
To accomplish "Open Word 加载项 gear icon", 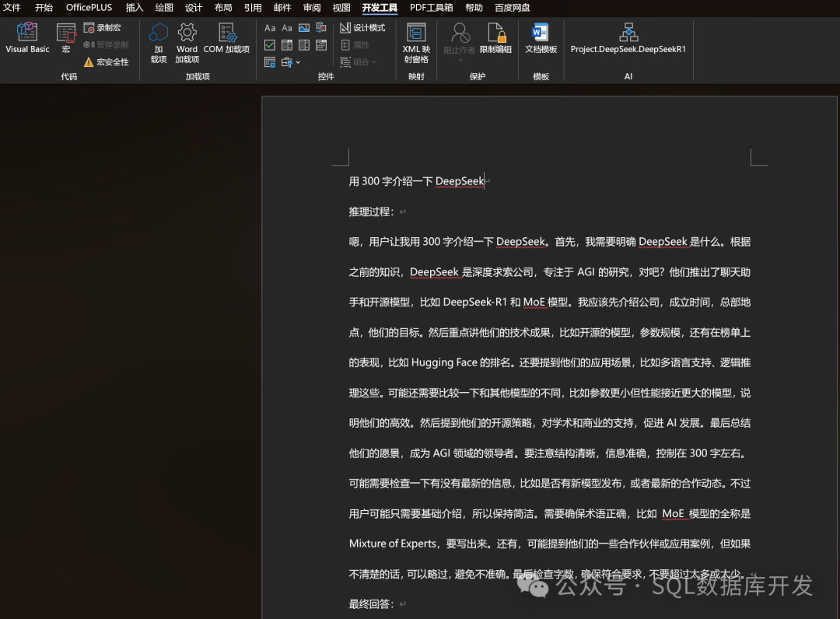I will (187, 44).
